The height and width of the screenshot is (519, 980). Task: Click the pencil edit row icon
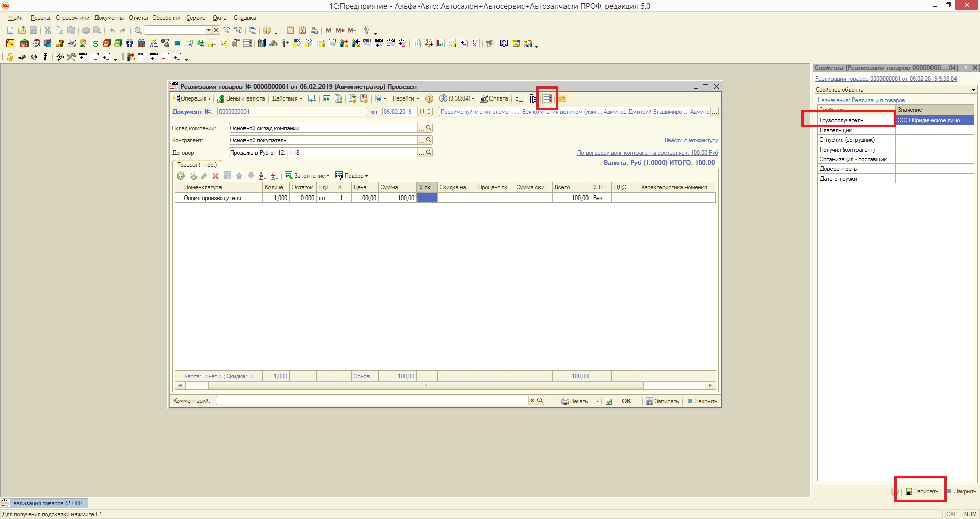click(x=204, y=176)
